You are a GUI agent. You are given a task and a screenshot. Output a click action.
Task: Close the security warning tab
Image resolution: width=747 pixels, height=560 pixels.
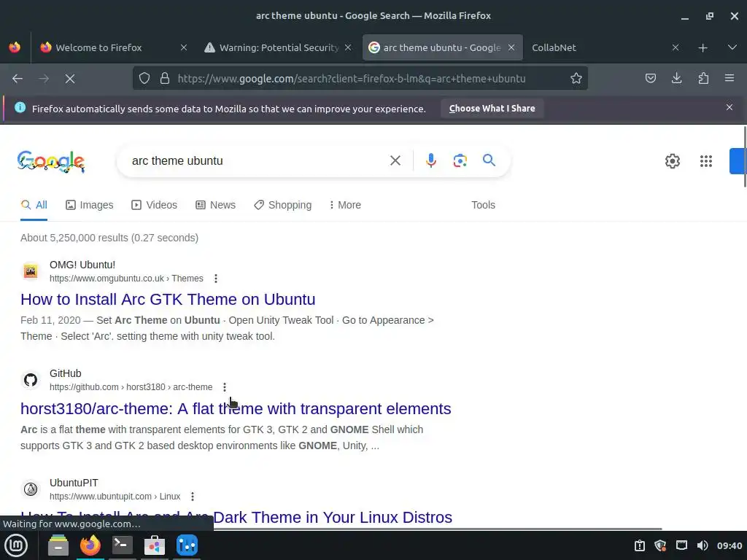[348, 47]
